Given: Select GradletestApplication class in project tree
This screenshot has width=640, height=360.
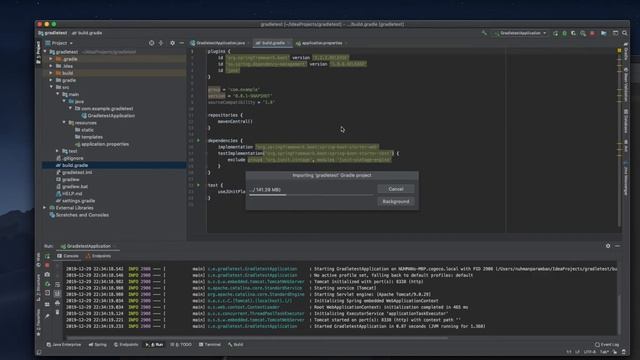Looking at the screenshot, I should 108,116.
